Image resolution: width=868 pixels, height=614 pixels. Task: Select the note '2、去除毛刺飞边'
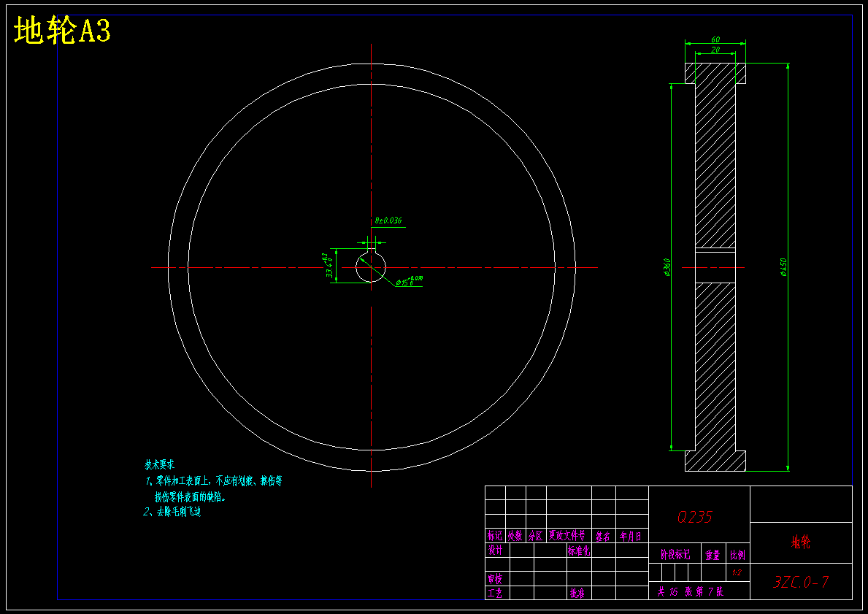[x=172, y=512]
